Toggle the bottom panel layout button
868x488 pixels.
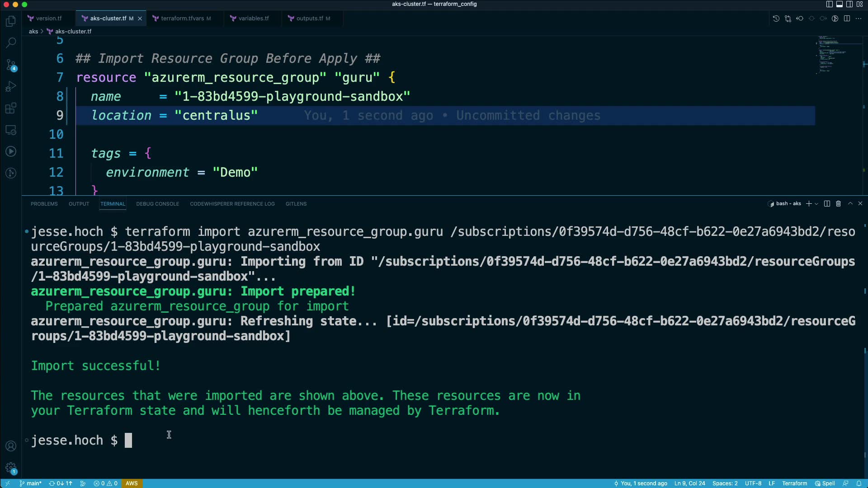(840, 4)
